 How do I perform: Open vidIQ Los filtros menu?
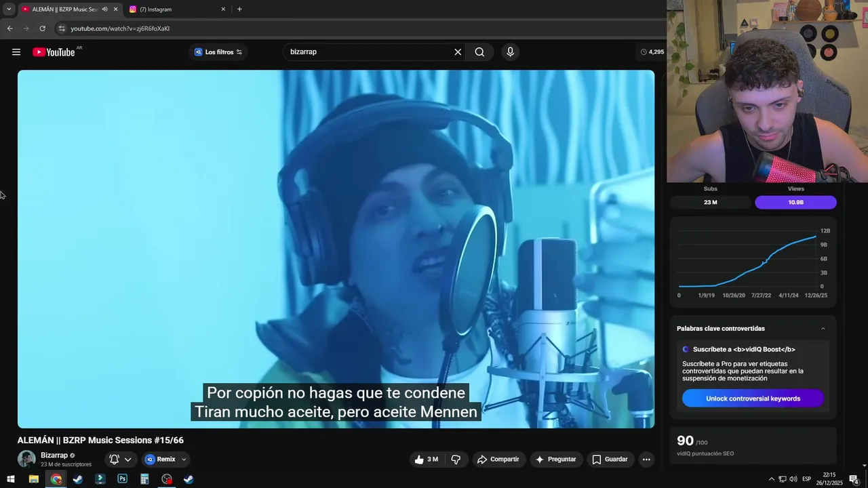click(x=218, y=52)
